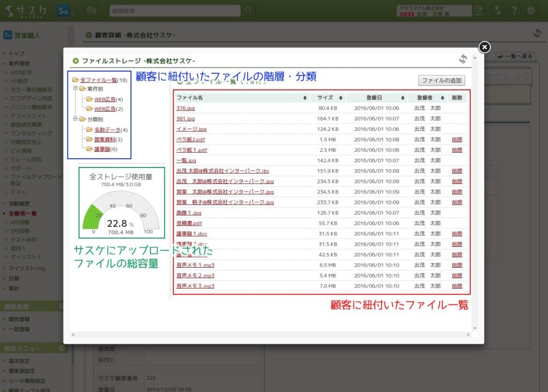Click the refresh icon in ファイルストレージ header
Image resolution: width=548 pixels, height=392 pixels.
464,60
